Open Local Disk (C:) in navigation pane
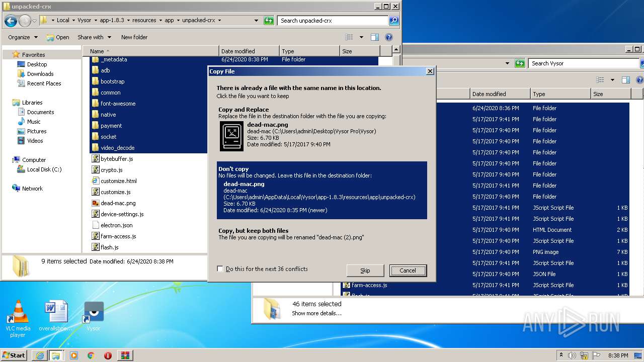This screenshot has height=362, width=644. point(39,169)
